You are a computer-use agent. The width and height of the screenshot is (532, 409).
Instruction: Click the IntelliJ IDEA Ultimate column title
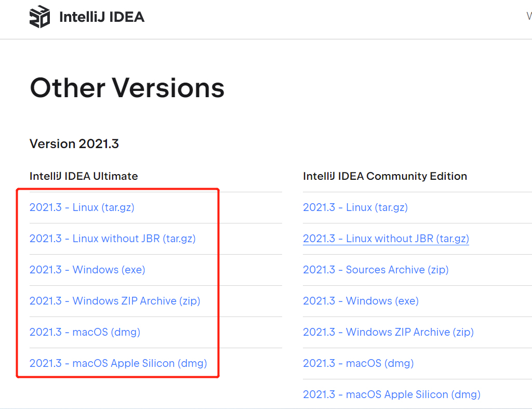(84, 176)
